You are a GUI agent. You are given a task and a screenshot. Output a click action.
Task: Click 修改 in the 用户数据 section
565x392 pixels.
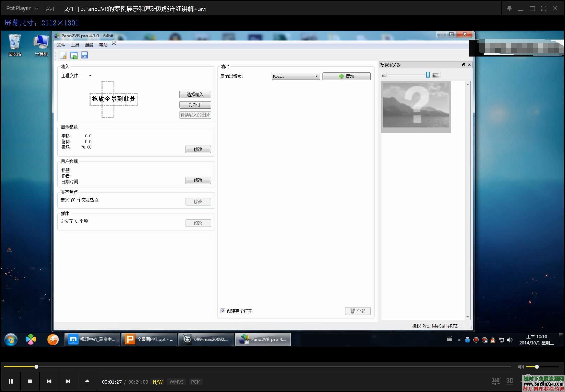click(x=198, y=180)
